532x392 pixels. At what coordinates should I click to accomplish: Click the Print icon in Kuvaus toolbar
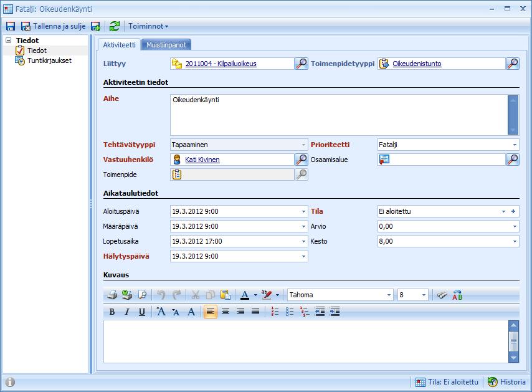coord(112,295)
